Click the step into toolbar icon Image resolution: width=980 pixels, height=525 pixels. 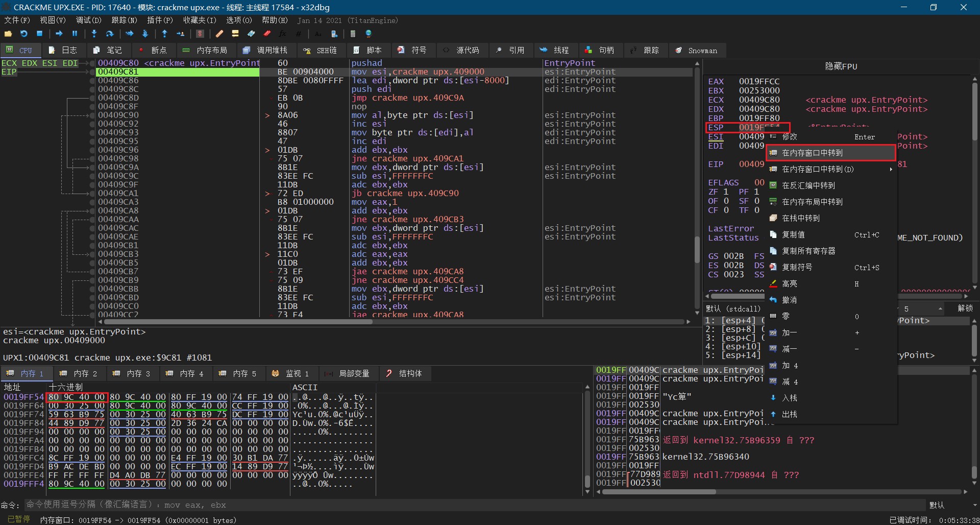(x=94, y=34)
